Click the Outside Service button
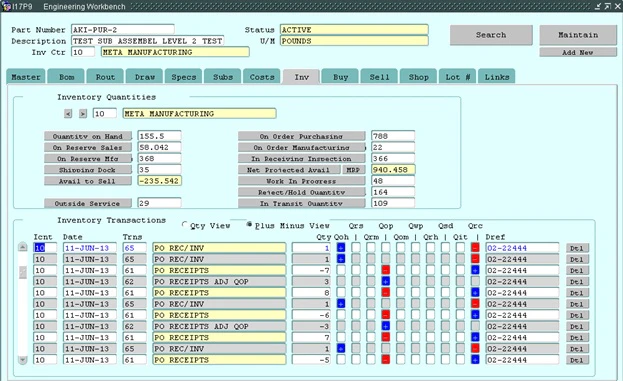This screenshot has width=623, height=381. pos(88,203)
